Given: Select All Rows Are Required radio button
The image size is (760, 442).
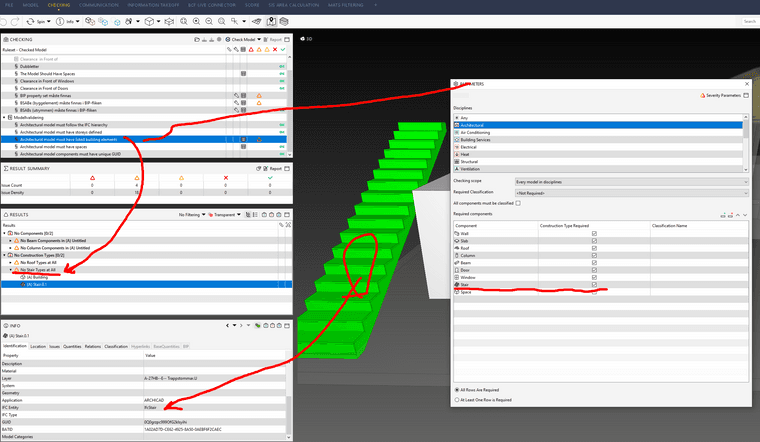Looking at the screenshot, I should point(457,390).
